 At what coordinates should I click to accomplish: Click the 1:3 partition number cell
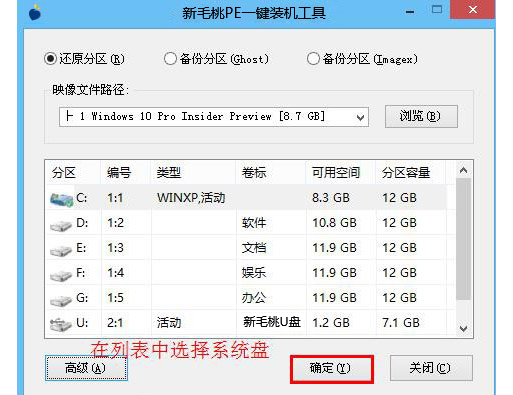[115, 248]
